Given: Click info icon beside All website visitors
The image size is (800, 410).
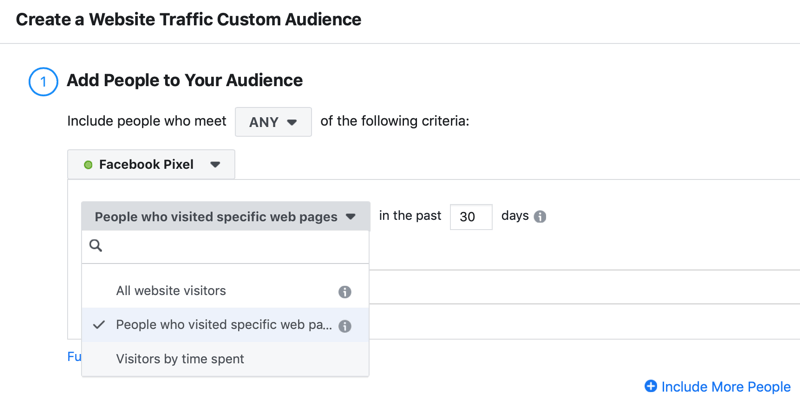Looking at the screenshot, I should [x=345, y=292].
